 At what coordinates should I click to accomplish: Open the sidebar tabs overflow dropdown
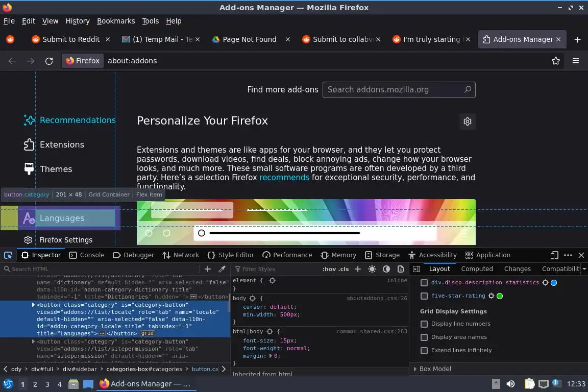point(584,269)
